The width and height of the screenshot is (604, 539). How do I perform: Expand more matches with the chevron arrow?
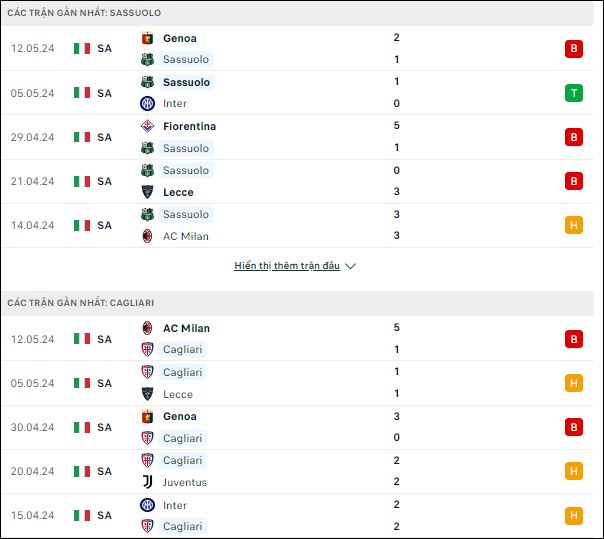click(350, 266)
